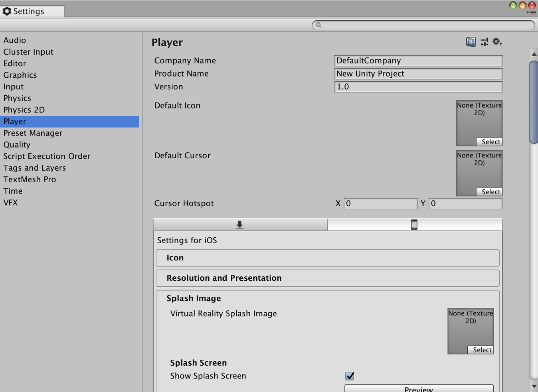The width and height of the screenshot is (538, 392).
Task: Open Preset Manager settings category
Action: pyautogui.click(x=69, y=133)
